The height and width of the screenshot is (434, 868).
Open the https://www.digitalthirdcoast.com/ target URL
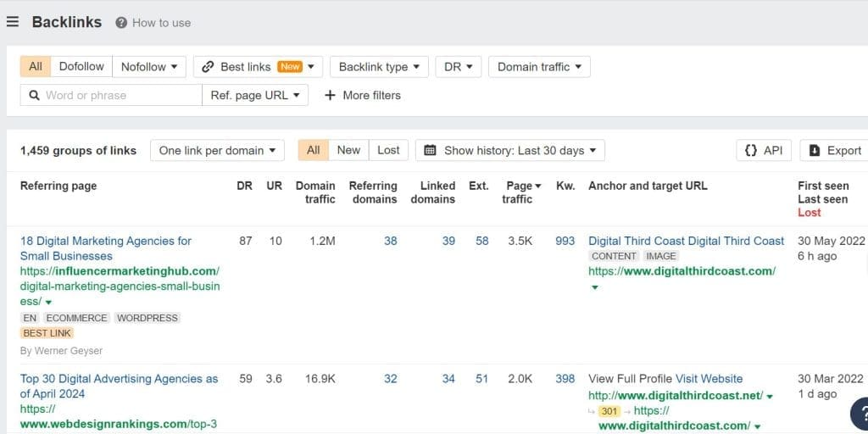point(682,271)
